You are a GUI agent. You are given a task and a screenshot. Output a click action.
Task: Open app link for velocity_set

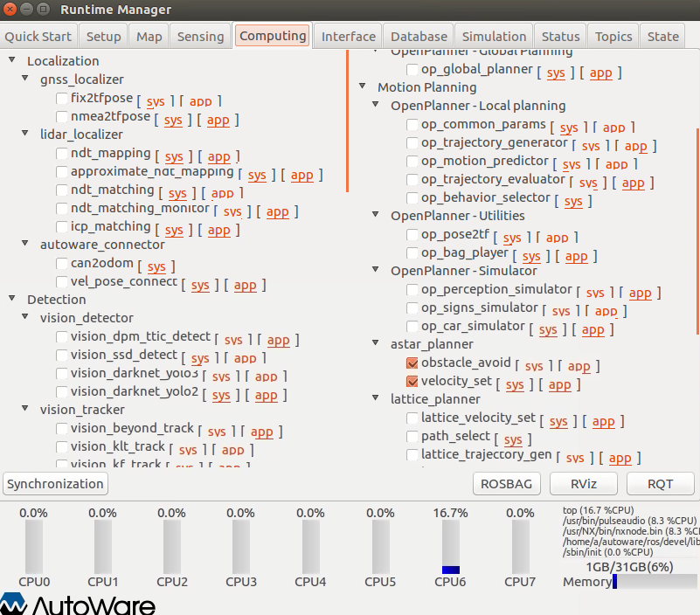point(559,384)
